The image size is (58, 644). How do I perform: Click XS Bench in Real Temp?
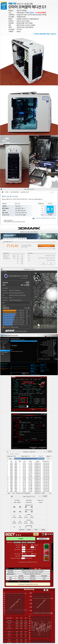(29, 529)
